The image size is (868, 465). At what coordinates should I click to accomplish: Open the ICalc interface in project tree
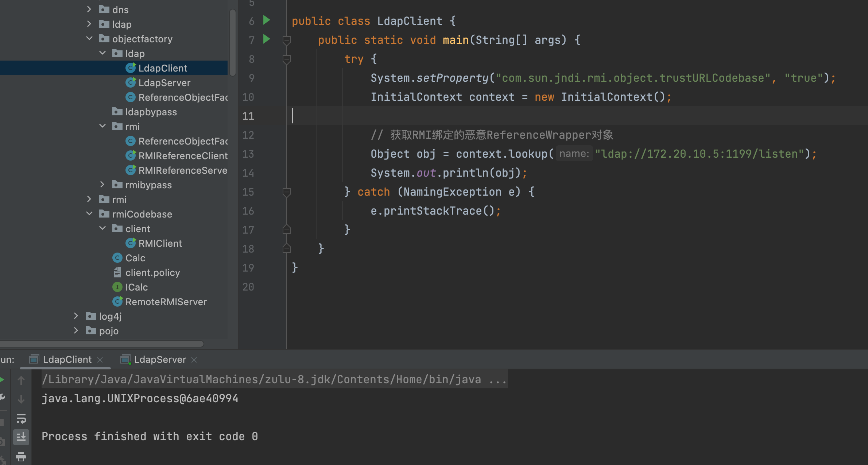point(136,287)
